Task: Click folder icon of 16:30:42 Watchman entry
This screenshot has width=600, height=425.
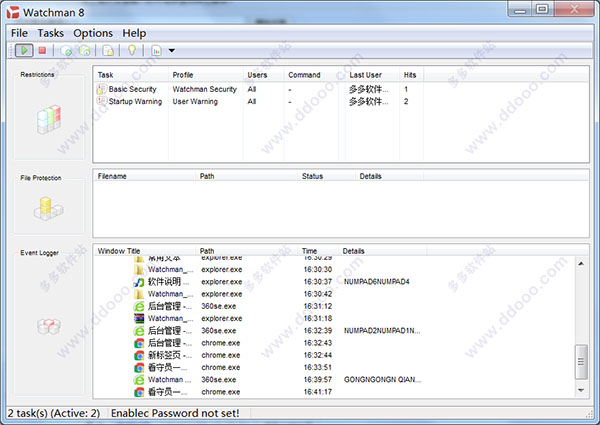Action: (x=139, y=294)
